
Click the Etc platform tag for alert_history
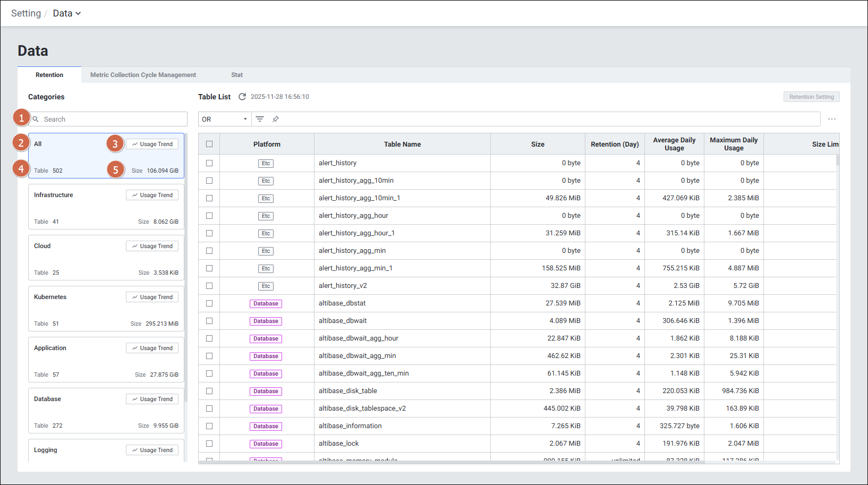click(x=266, y=163)
